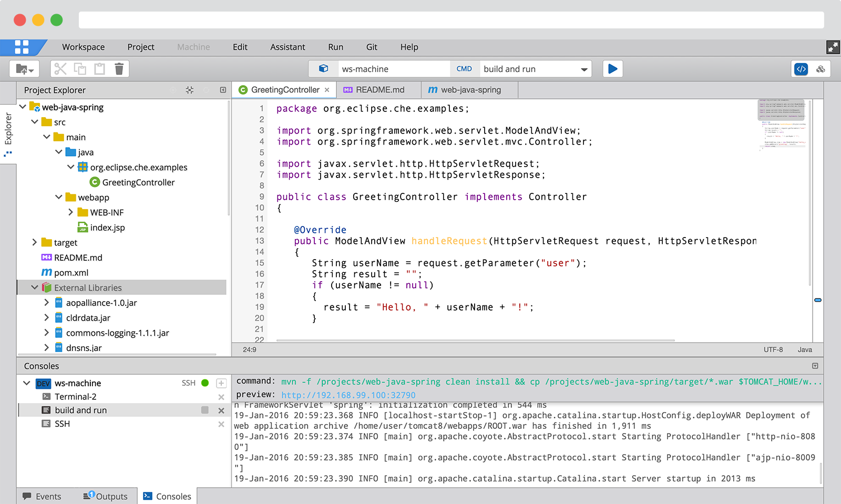Click the empty browser address bar

(x=451, y=20)
